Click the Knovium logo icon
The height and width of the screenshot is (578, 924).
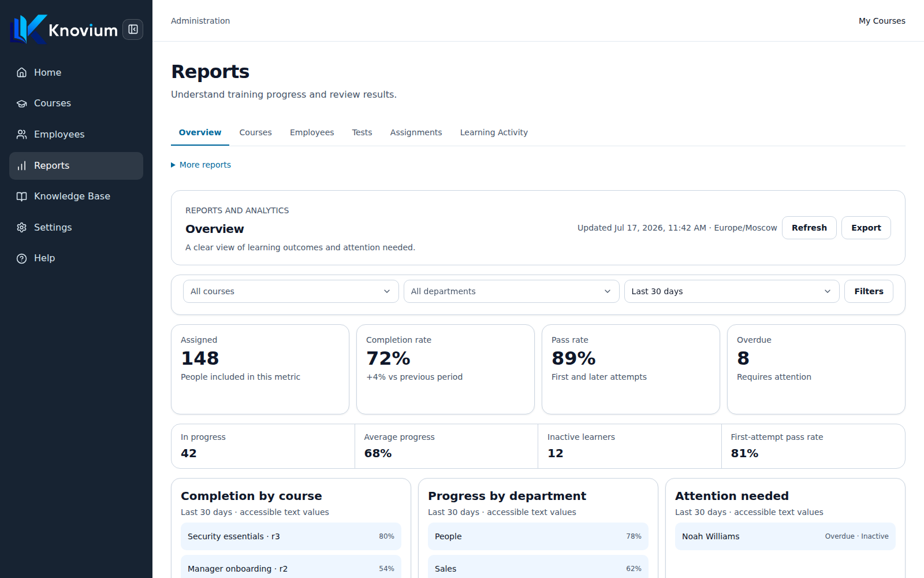28,29
